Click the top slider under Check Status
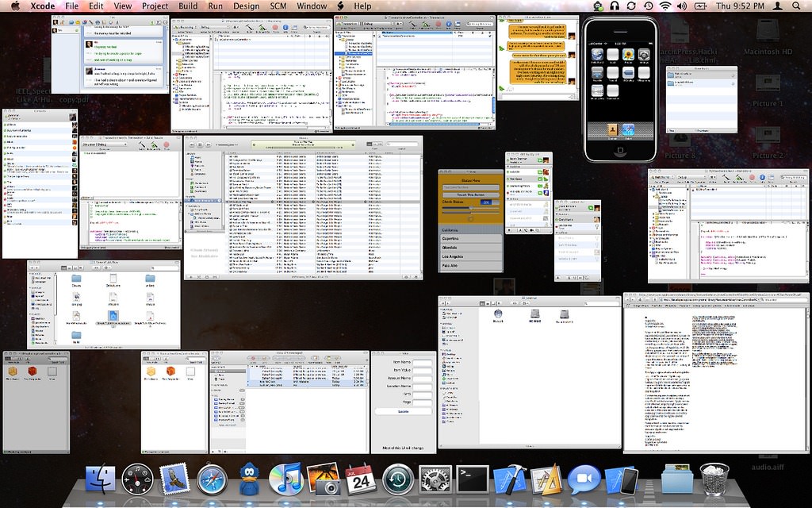812x508 pixels. [471, 207]
